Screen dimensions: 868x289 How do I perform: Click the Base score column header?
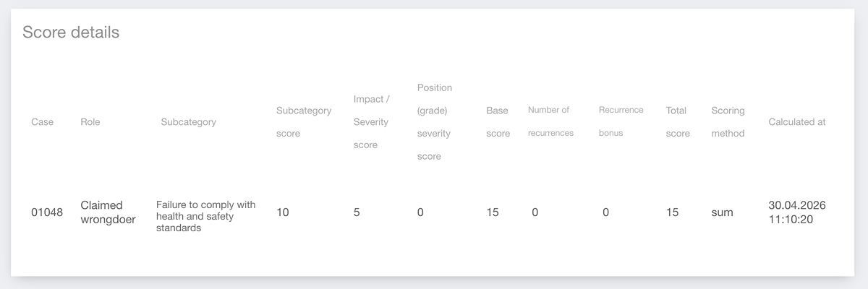click(498, 122)
